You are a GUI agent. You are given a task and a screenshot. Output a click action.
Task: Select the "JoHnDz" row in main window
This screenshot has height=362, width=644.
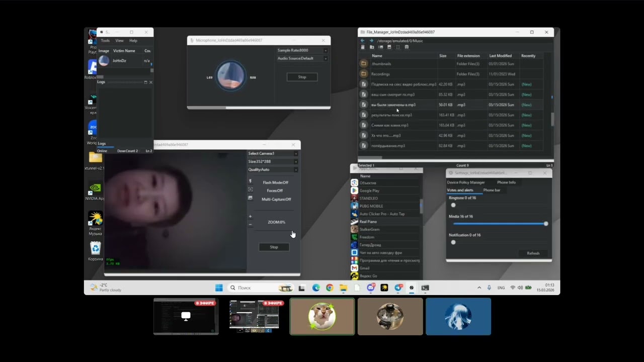click(125, 61)
